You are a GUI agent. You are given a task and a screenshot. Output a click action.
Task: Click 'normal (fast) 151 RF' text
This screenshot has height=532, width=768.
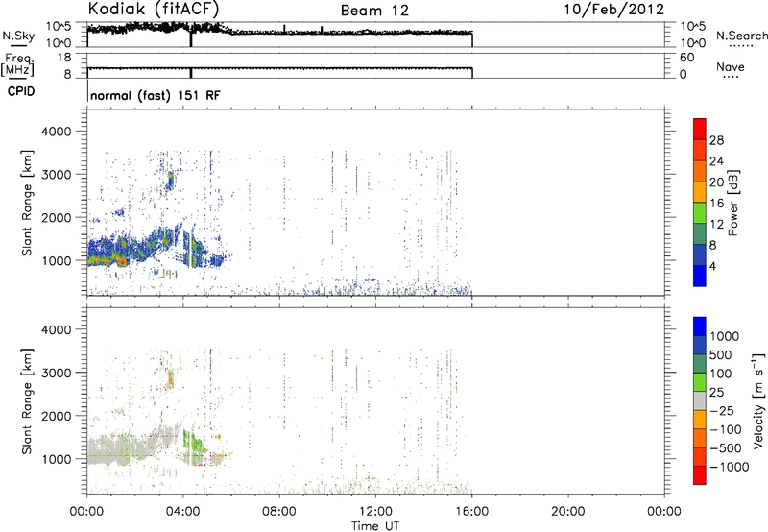click(156, 95)
